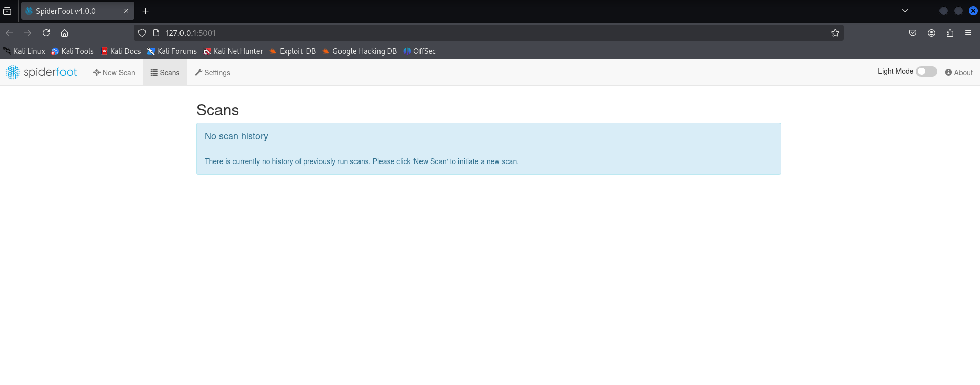Go to the browser home page
This screenshot has height=385, width=980.
[x=64, y=33]
